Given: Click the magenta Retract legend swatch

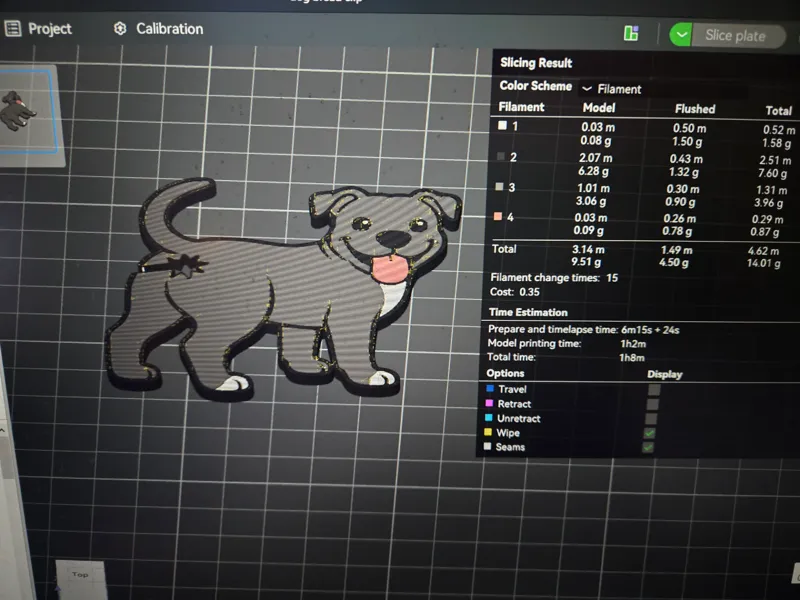Looking at the screenshot, I should pyautogui.click(x=489, y=403).
